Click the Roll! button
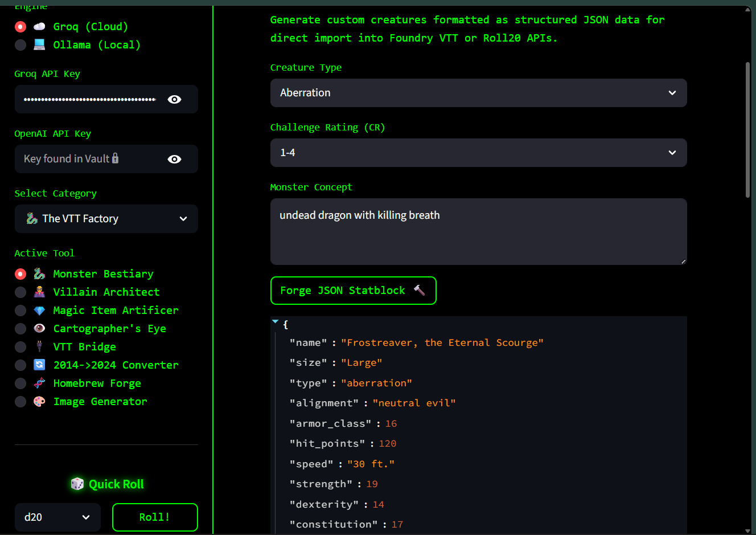 (x=155, y=517)
